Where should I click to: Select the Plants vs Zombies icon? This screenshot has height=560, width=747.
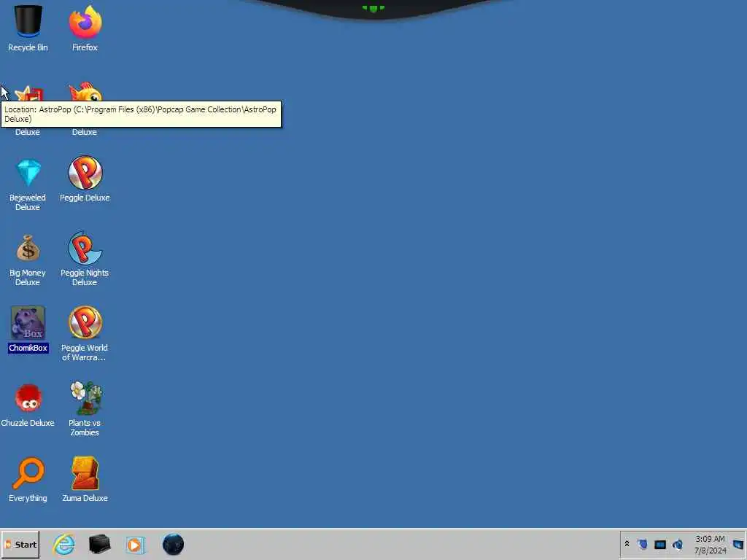click(85, 397)
